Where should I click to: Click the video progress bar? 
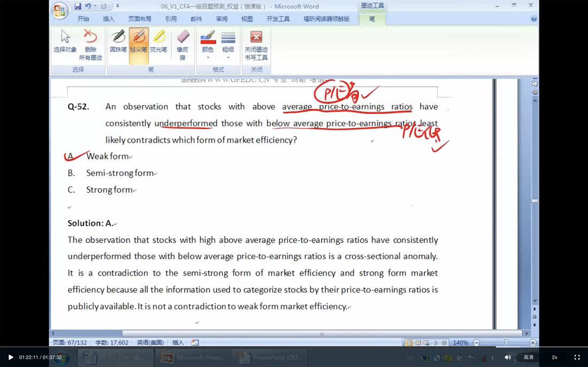294,348
